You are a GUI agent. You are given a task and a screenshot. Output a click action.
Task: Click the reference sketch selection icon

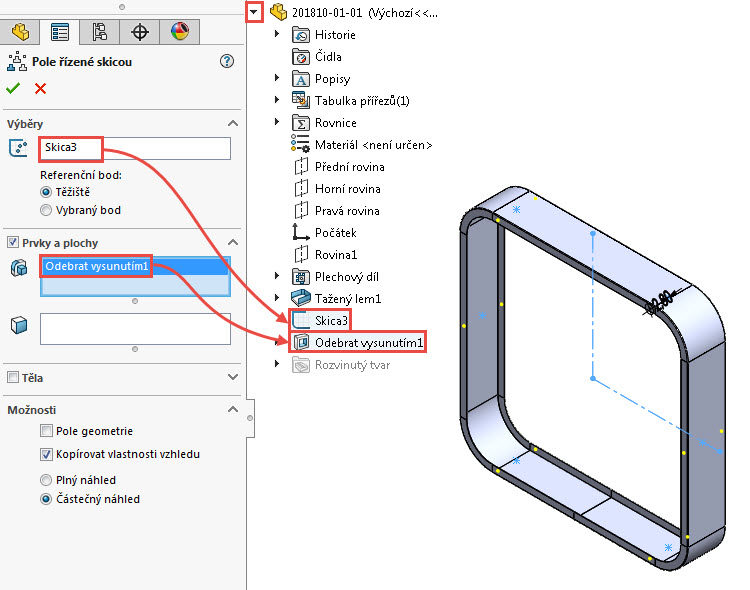(18, 147)
